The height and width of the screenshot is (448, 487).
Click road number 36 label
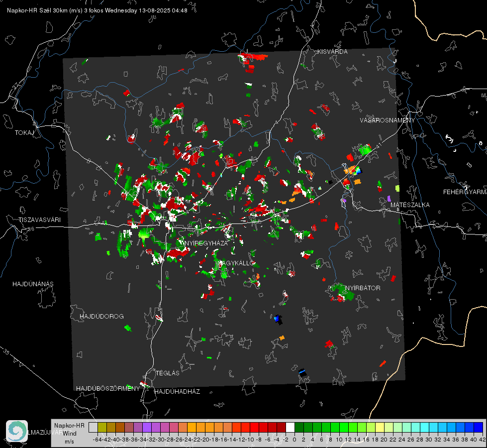(31, 229)
